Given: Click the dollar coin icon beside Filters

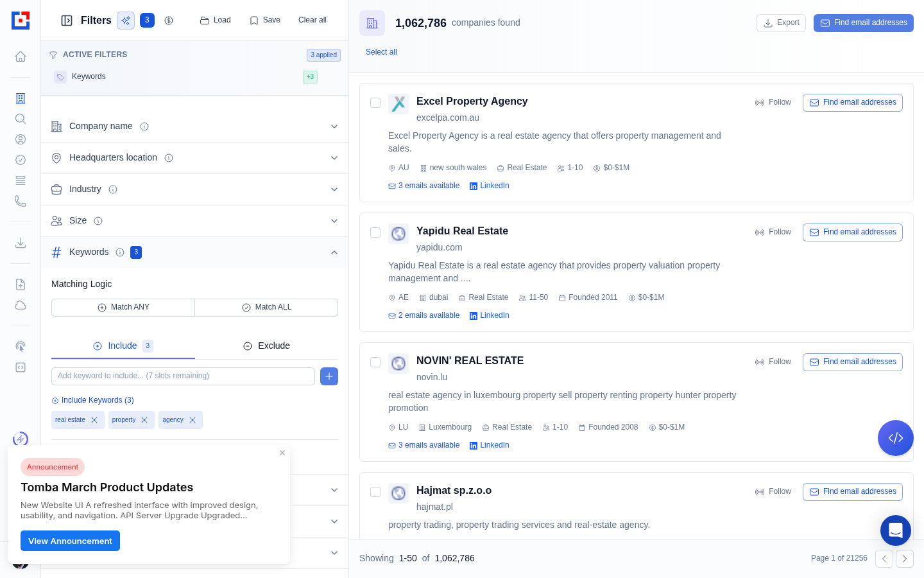Looking at the screenshot, I should click(169, 21).
